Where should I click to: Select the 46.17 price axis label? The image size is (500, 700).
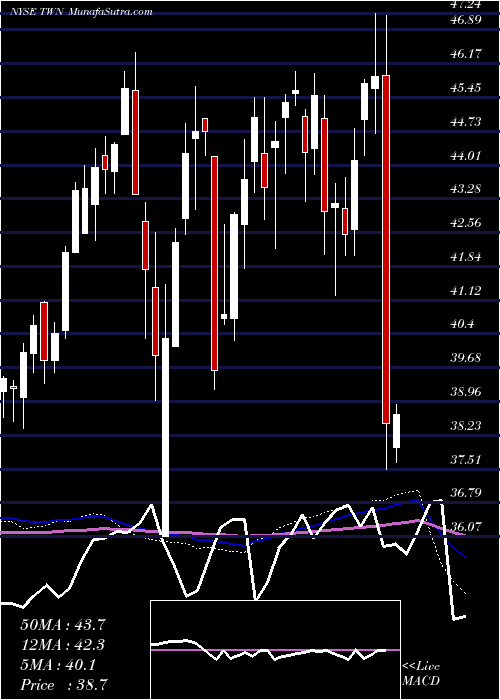pyautogui.click(x=465, y=54)
